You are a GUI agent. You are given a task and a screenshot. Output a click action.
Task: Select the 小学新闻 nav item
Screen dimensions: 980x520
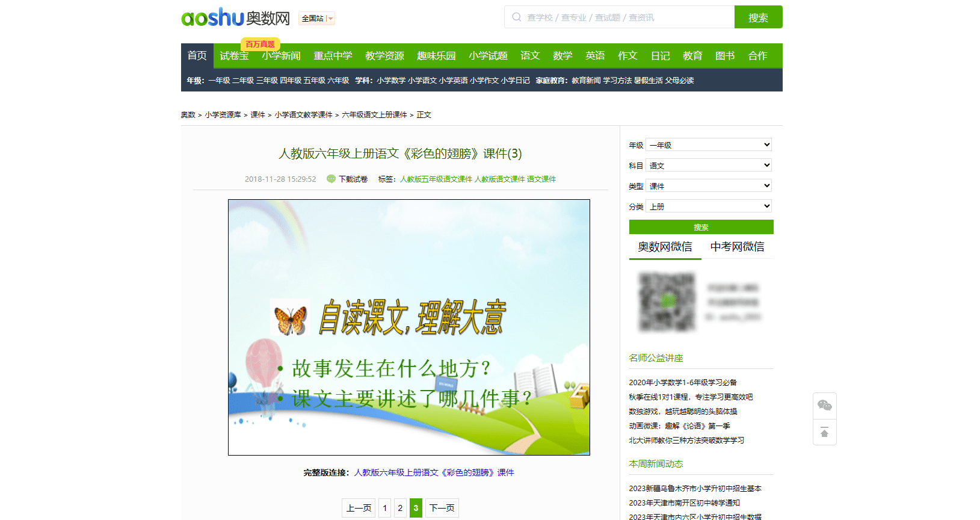tap(281, 55)
